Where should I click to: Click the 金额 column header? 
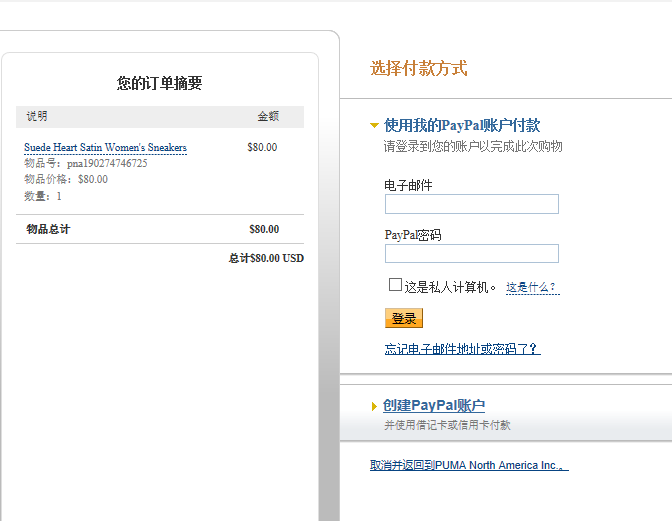[268, 116]
